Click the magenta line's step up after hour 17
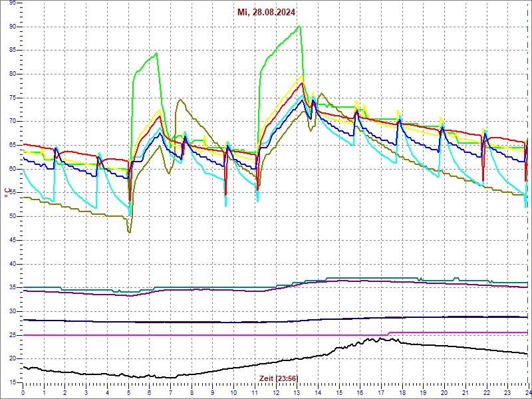 pyautogui.click(x=389, y=334)
